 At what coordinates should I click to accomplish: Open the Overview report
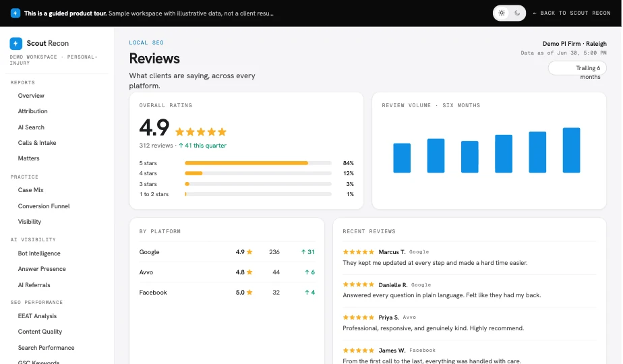pyautogui.click(x=31, y=96)
